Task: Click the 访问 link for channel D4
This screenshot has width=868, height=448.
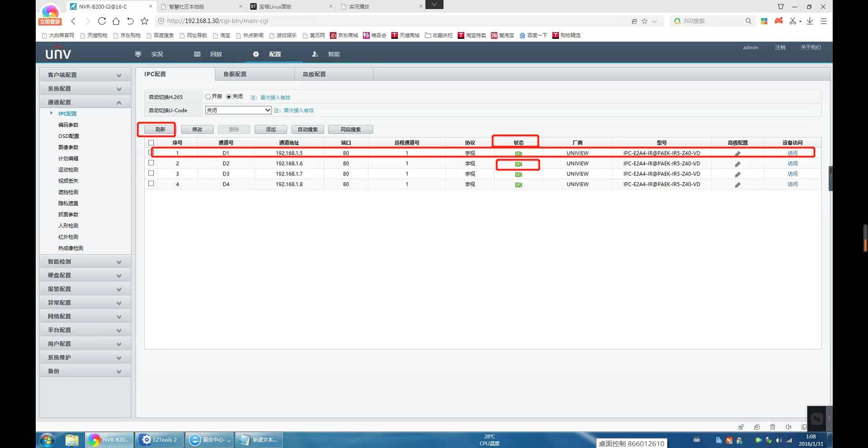Action: click(x=792, y=184)
